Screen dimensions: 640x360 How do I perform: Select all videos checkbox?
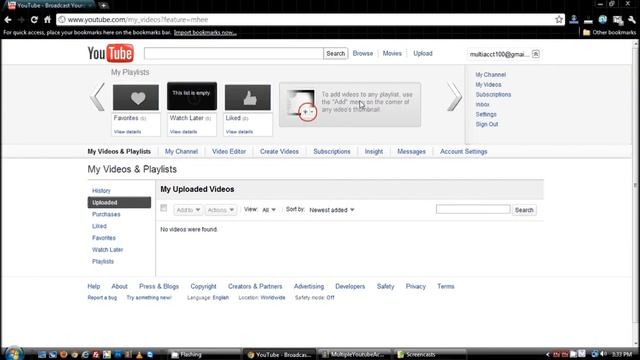(x=164, y=208)
